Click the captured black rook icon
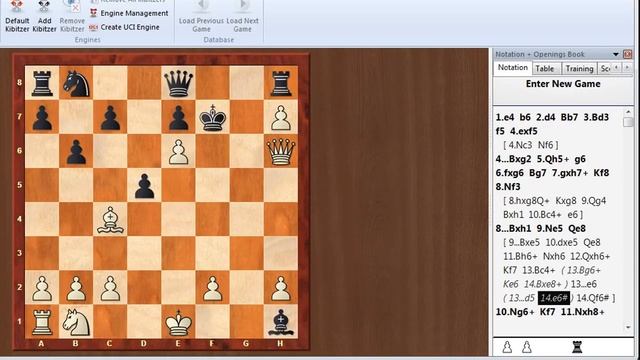Image resolution: width=640 pixels, height=360 pixels. 576,347
